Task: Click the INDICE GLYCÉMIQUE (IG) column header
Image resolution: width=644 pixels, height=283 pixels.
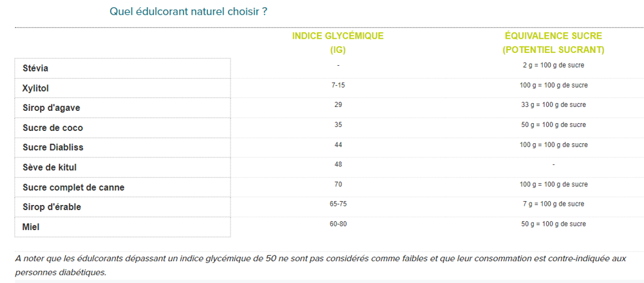Action: coord(337,42)
